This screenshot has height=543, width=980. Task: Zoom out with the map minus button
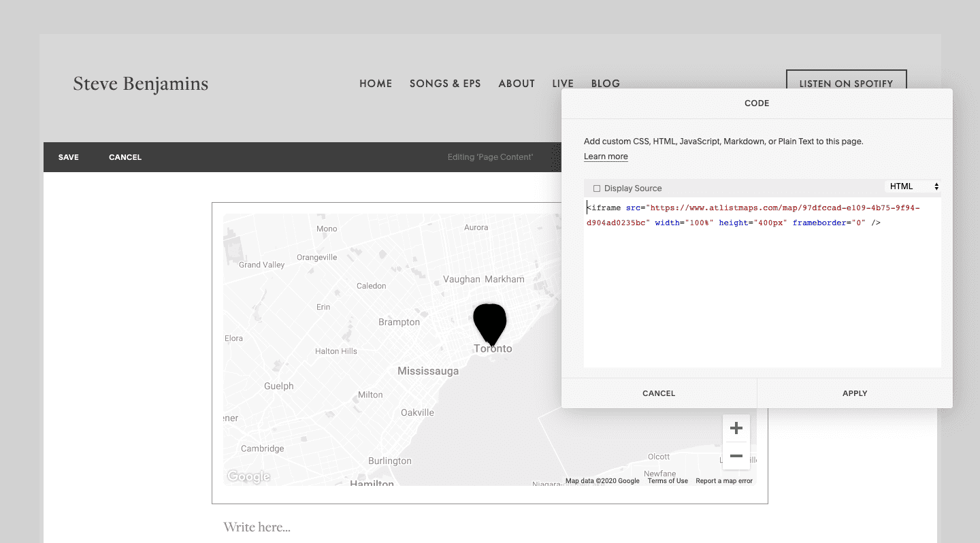coord(736,456)
